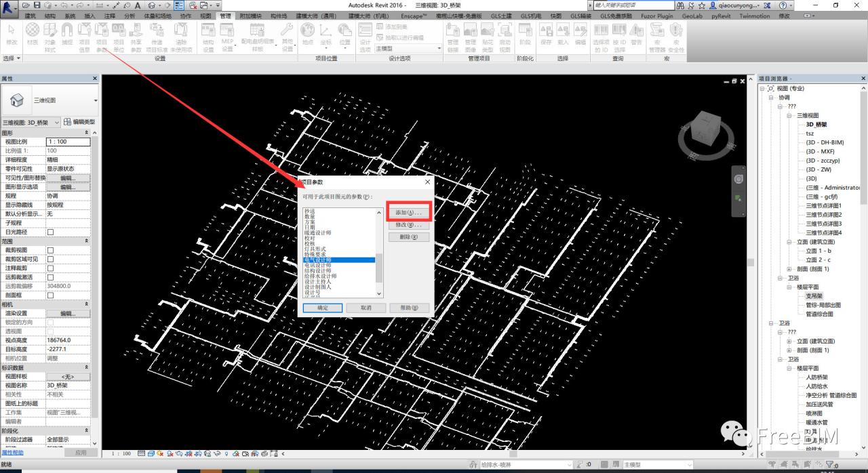
Task: Expand the 立面 (建筑立面) tree node
Action: [x=789, y=242]
